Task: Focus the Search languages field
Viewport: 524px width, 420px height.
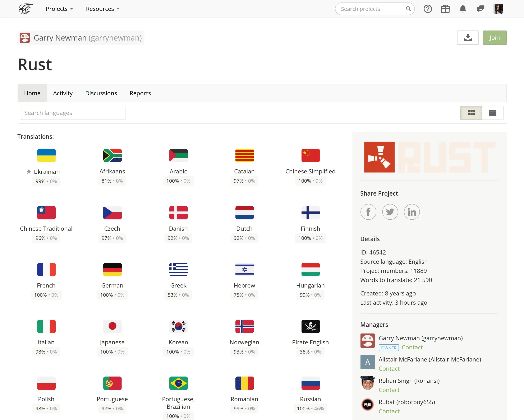Action: click(73, 113)
